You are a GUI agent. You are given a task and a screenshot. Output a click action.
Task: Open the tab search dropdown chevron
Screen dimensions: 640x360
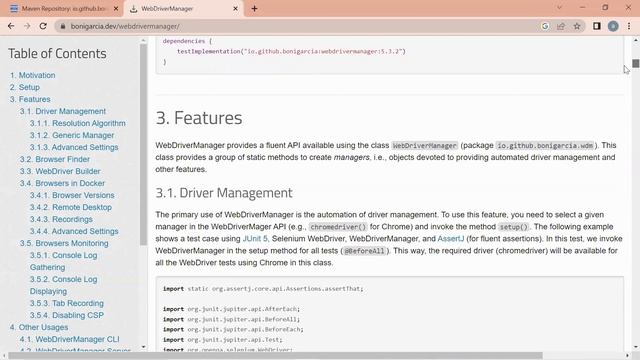pos(559,8)
